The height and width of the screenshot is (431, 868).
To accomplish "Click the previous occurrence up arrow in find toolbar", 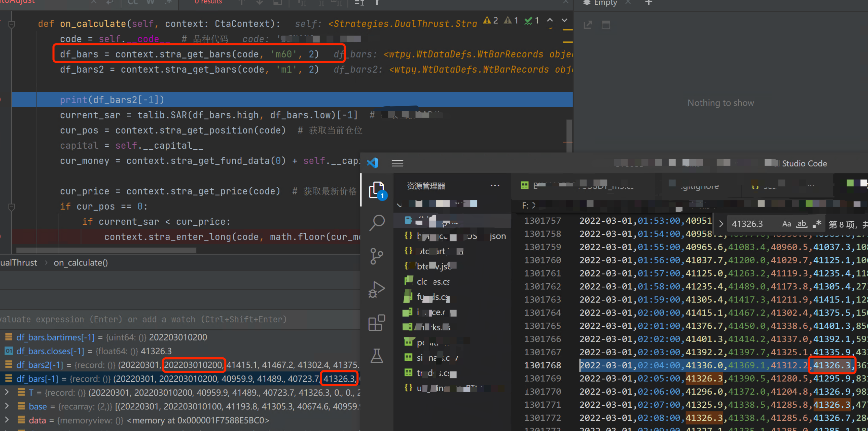I will pyautogui.click(x=242, y=3).
